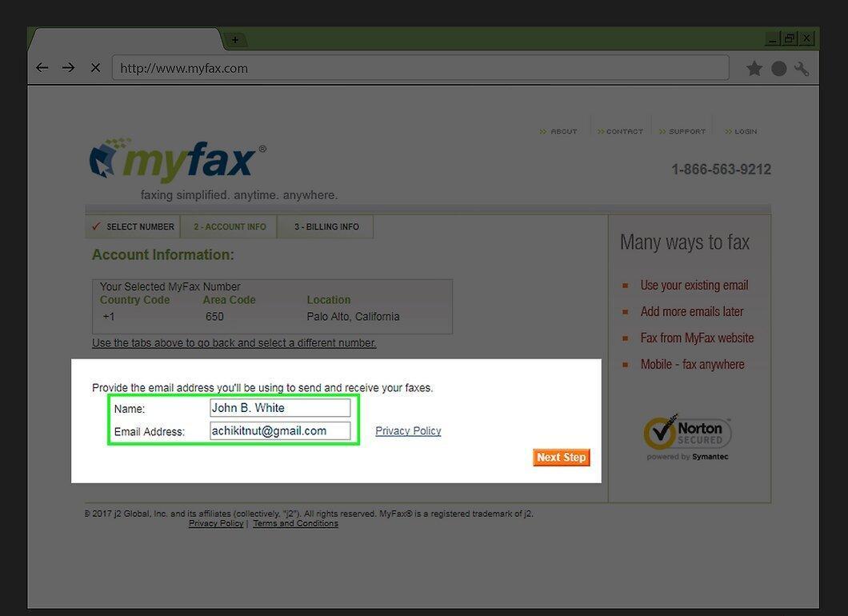Click 'Mobile - fax anywhere' item
Screen dimensions: 848x616
point(692,365)
